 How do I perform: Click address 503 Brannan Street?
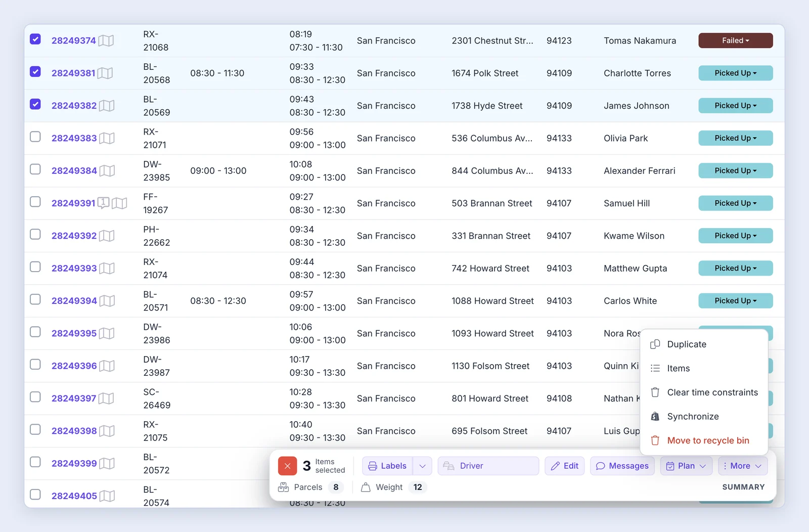[x=492, y=203]
